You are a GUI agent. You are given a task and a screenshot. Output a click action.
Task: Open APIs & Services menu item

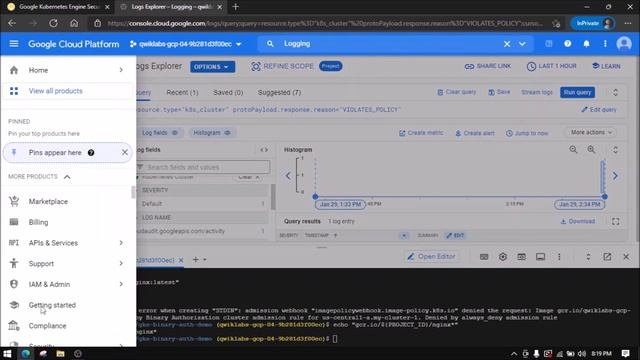tap(53, 243)
